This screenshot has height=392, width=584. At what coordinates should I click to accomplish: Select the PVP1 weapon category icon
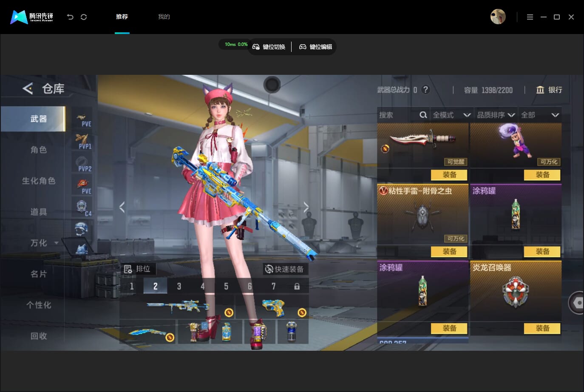click(x=82, y=141)
